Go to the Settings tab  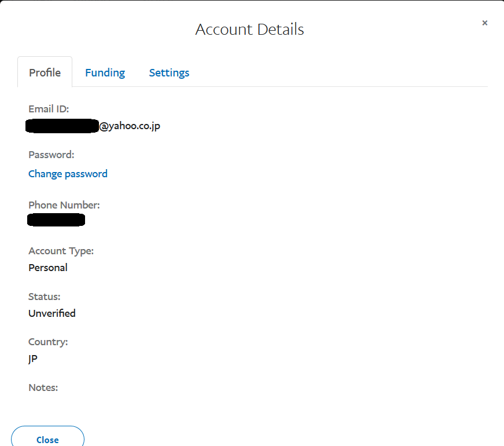click(x=169, y=72)
